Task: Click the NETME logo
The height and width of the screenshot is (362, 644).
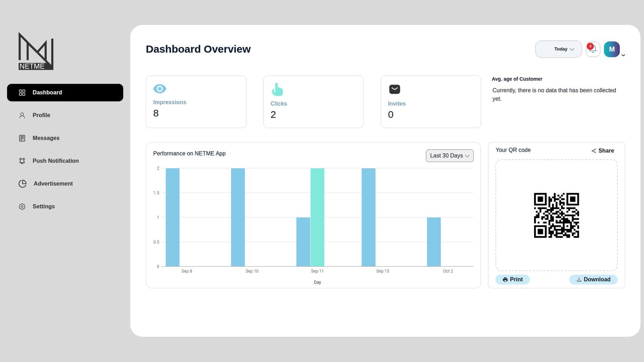Action: pyautogui.click(x=36, y=51)
